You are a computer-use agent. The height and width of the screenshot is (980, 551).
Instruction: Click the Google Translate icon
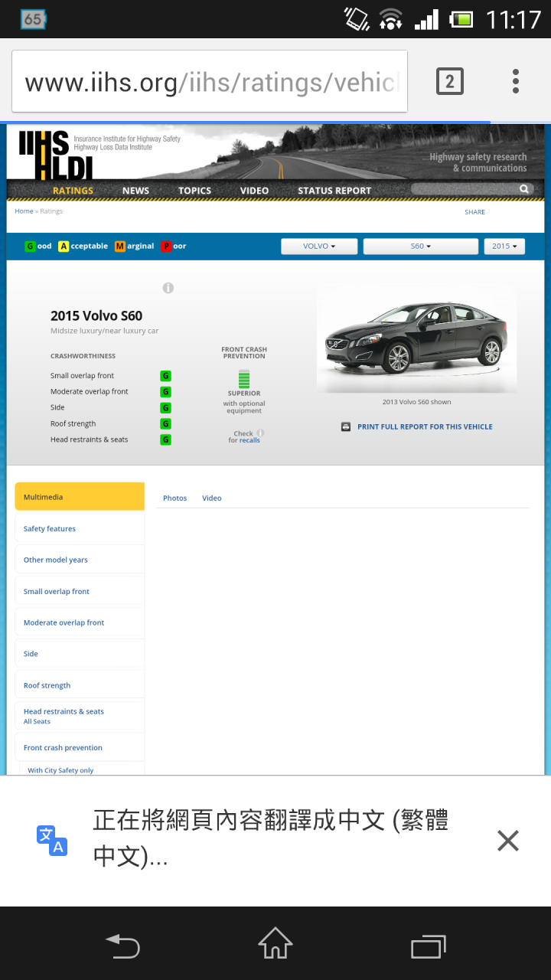point(52,840)
